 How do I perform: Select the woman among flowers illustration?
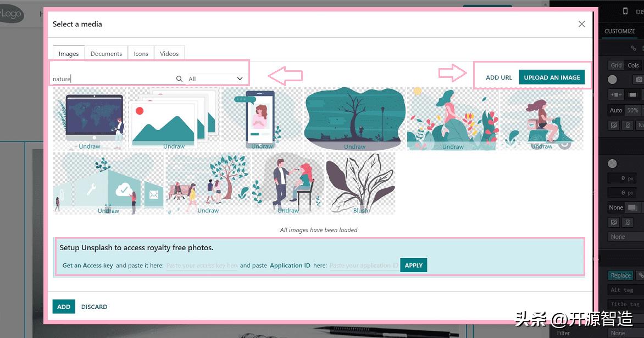453,119
